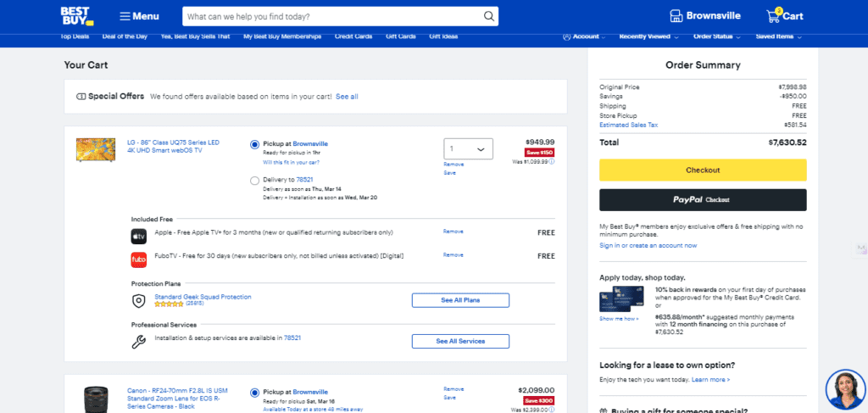Click Sign in or create an account
Screen dimensions: 868x413
(x=648, y=245)
